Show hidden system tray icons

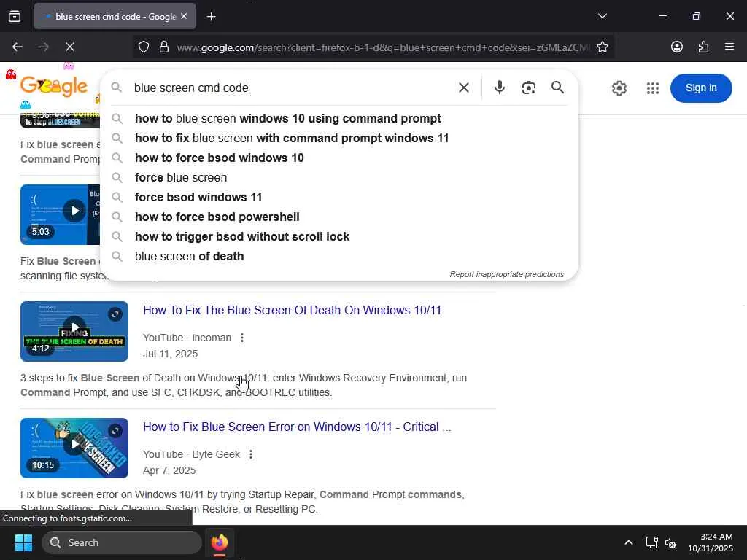click(x=628, y=542)
